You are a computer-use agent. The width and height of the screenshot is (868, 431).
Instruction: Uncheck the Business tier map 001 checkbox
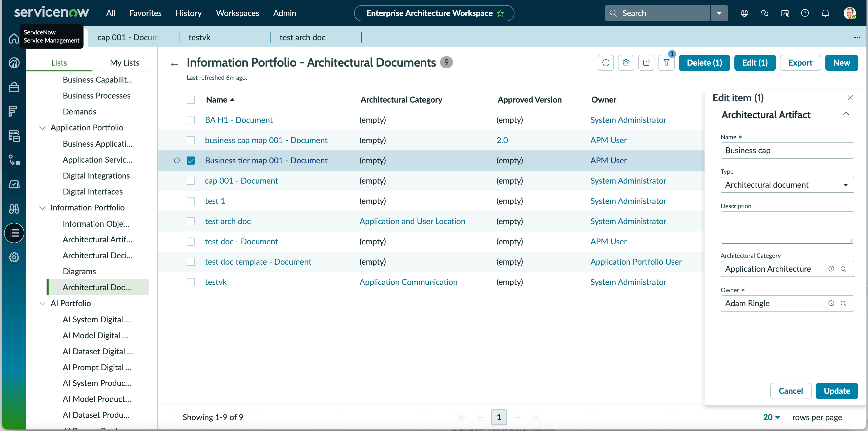tap(191, 161)
